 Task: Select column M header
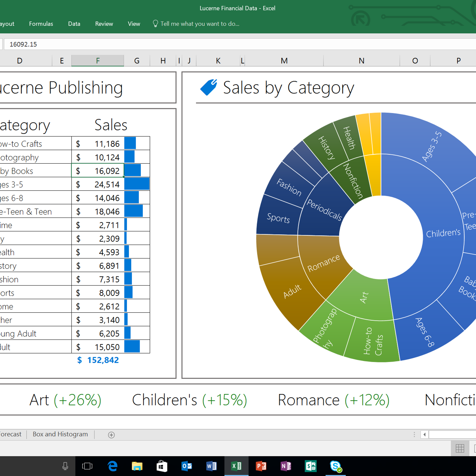[284, 61]
